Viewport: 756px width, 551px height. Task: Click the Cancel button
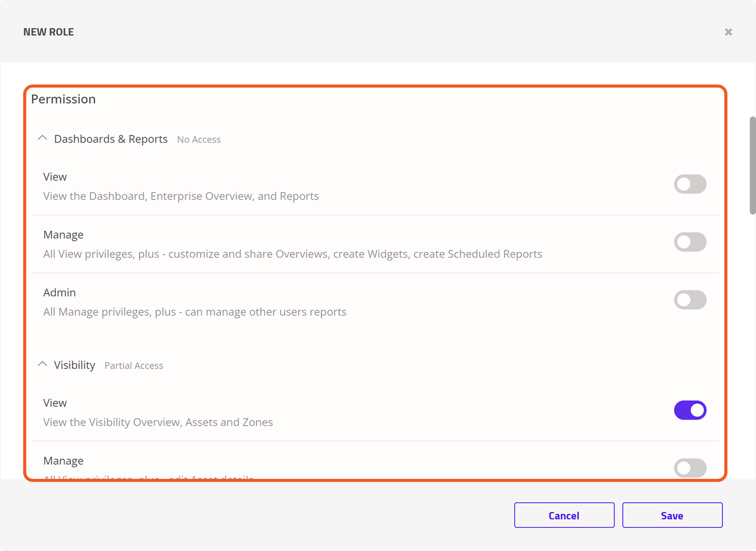(564, 515)
